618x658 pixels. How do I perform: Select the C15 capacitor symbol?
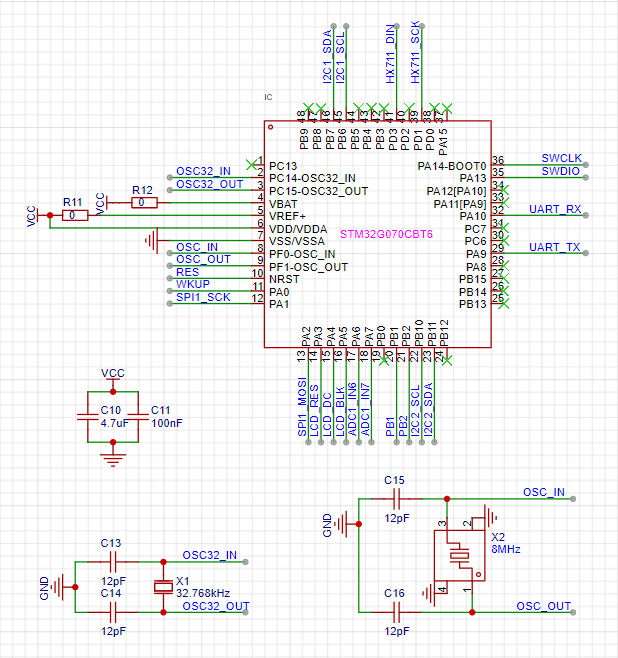point(396,499)
